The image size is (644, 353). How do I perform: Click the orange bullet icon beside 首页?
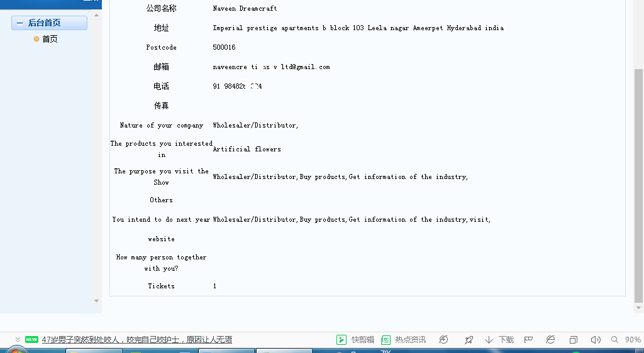tap(36, 39)
